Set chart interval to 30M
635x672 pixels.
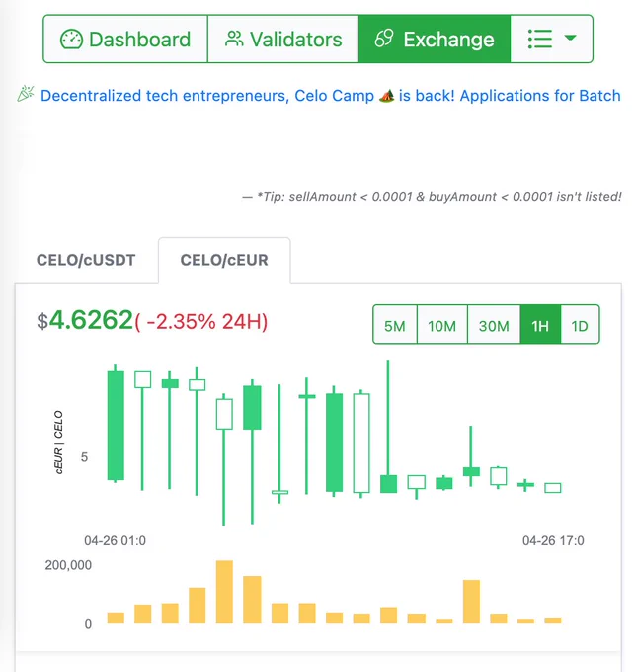coord(494,325)
